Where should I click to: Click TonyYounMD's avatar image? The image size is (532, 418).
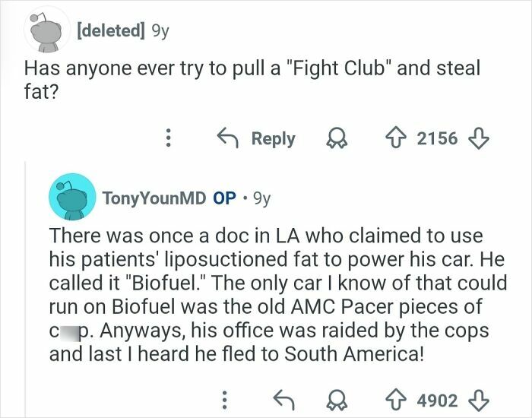[71, 198]
